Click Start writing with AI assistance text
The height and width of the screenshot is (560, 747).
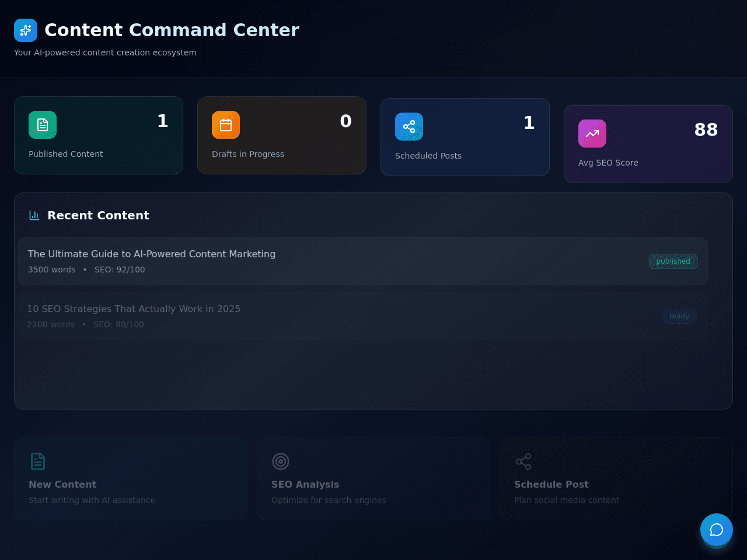(92, 500)
